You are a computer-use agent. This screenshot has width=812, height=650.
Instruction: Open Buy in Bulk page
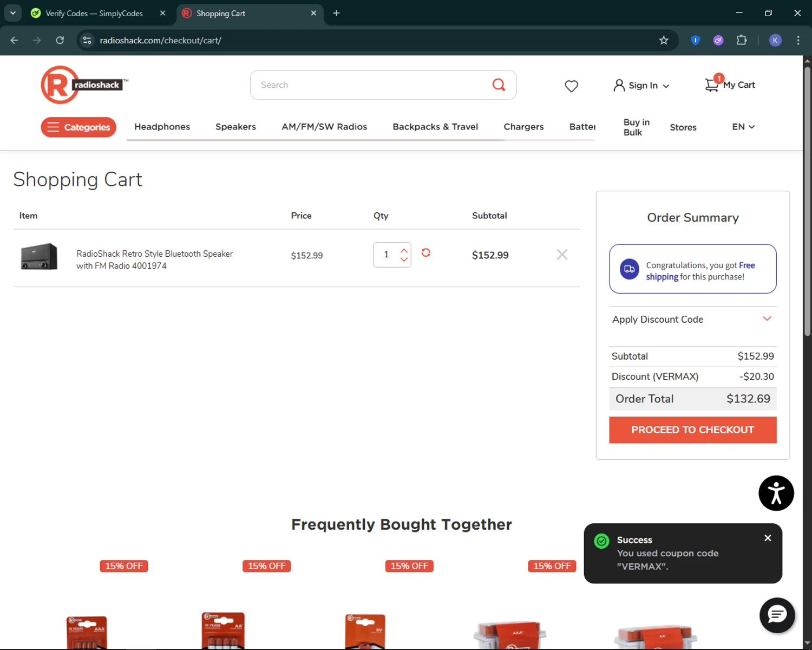coord(637,127)
